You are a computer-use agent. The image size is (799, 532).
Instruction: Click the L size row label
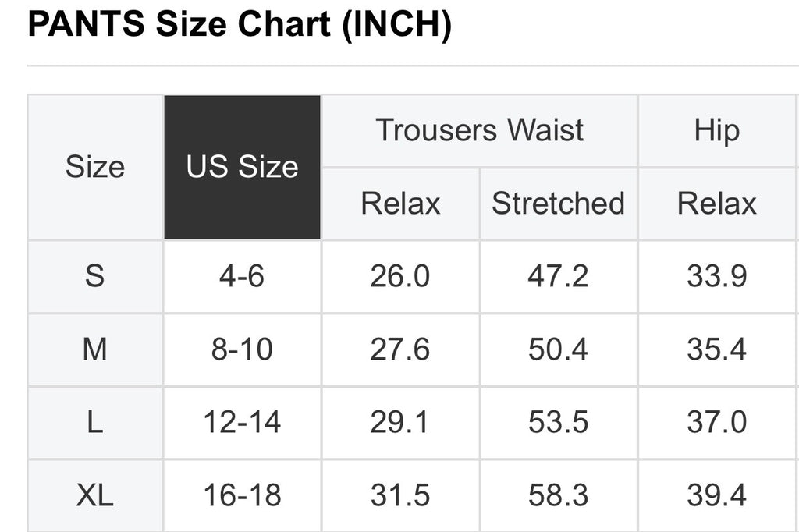pos(95,422)
